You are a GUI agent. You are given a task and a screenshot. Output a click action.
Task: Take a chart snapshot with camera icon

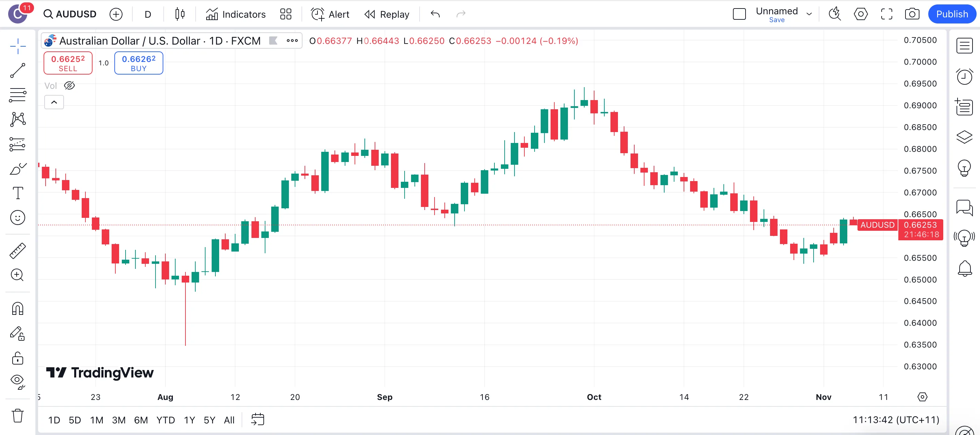[912, 14]
